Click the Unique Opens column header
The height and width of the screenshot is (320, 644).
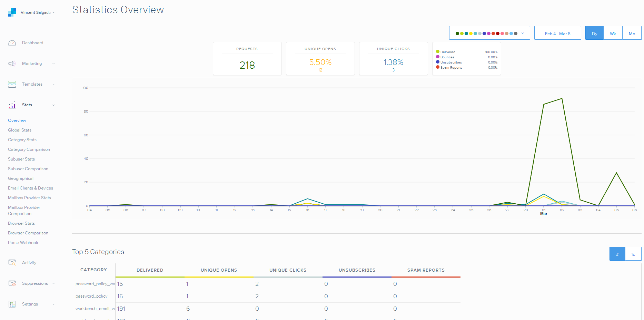click(x=219, y=270)
